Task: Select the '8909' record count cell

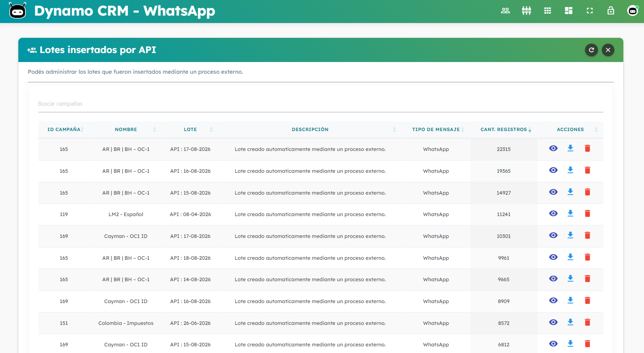Action: [504, 302]
